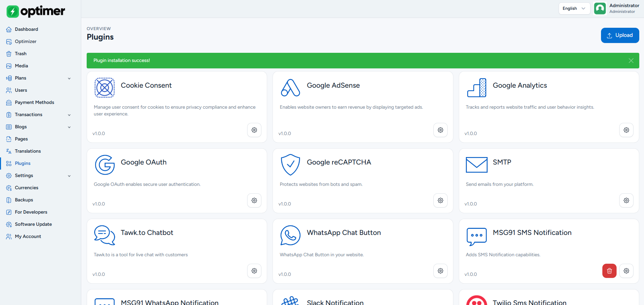Image resolution: width=644 pixels, height=305 pixels.
Task: Click the MSG91 WhatsApp Notification title
Action: click(170, 302)
